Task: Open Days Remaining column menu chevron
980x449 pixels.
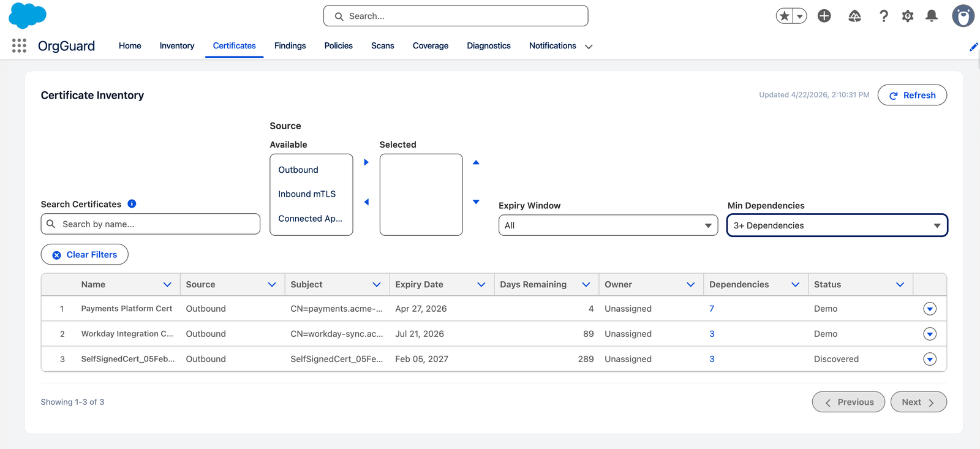Action: pos(586,285)
